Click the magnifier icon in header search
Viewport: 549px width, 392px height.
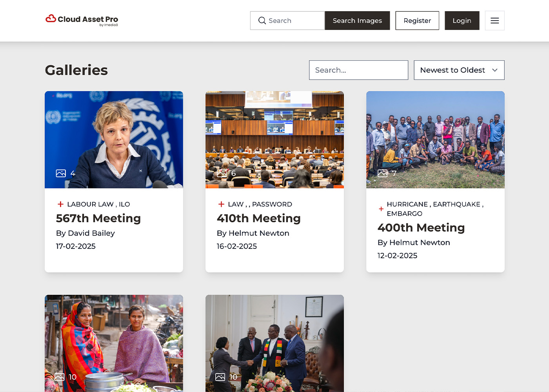pyautogui.click(x=262, y=21)
